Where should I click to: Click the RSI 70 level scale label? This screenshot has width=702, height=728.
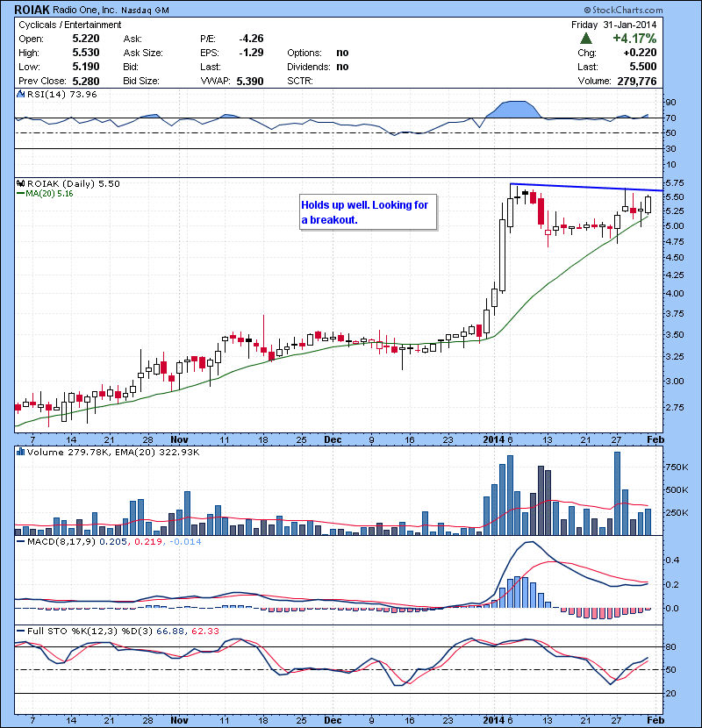point(671,118)
